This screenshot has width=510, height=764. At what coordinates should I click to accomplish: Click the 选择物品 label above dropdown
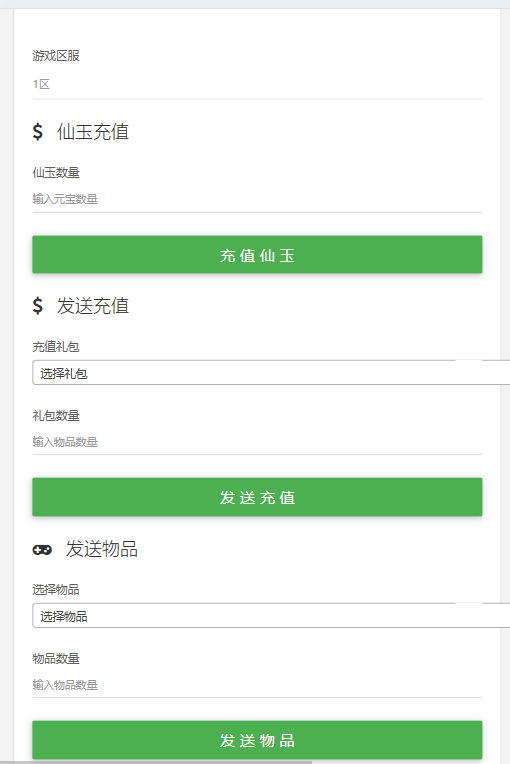pyautogui.click(x=56, y=590)
